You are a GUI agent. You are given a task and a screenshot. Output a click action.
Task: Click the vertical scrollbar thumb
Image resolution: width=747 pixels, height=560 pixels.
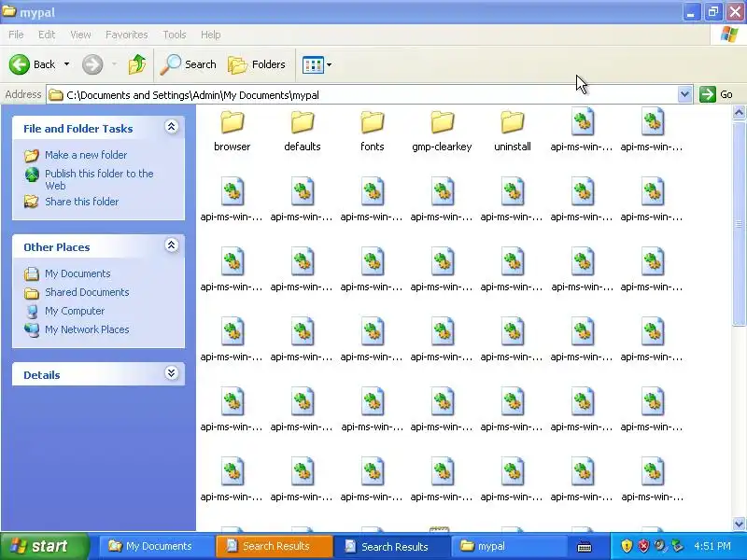click(x=739, y=223)
